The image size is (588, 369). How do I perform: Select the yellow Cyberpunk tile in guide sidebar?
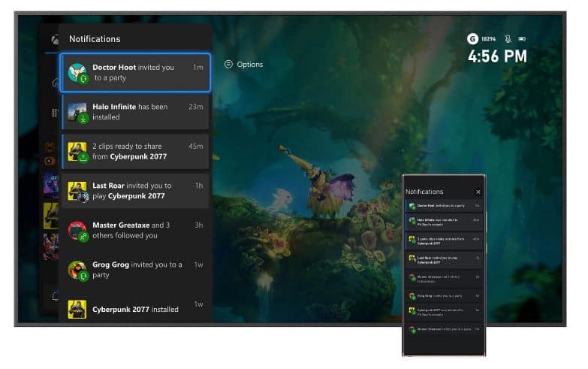[51, 216]
